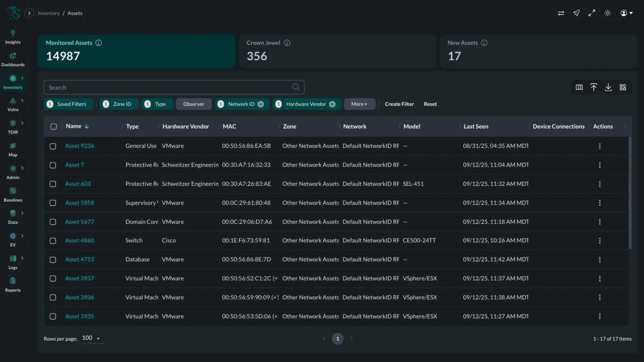This screenshot has width=644, height=362.
Task: Click the Map icon in sidebar
Action: pos(13,147)
